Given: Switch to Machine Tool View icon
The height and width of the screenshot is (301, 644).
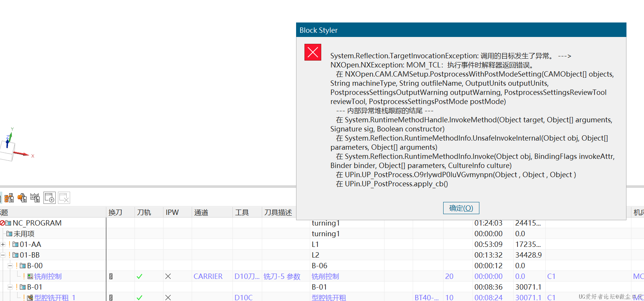Looking at the screenshot, I should tap(9, 198).
